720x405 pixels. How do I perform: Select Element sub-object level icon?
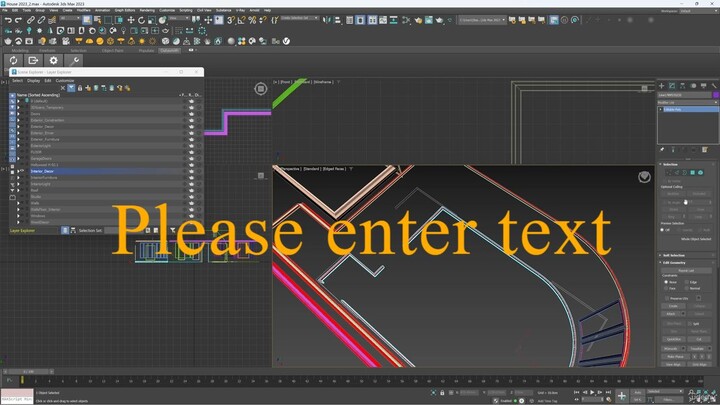click(700, 173)
